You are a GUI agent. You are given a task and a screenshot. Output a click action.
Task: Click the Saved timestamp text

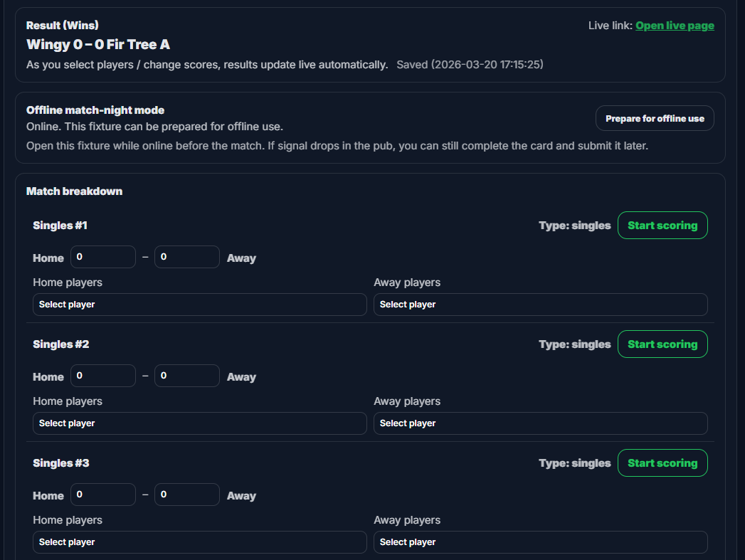pyautogui.click(x=470, y=65)
